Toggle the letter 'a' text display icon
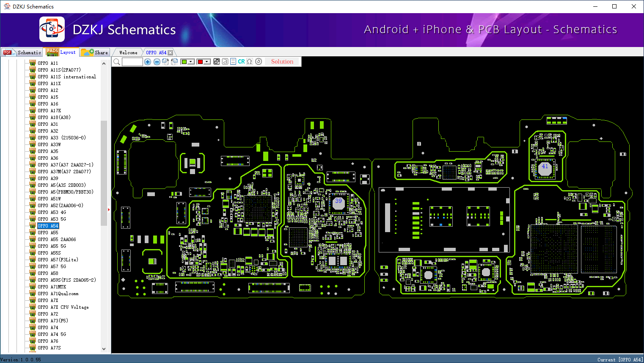The width and height of the screenshot is (644, 363). (x=225, y=62)
